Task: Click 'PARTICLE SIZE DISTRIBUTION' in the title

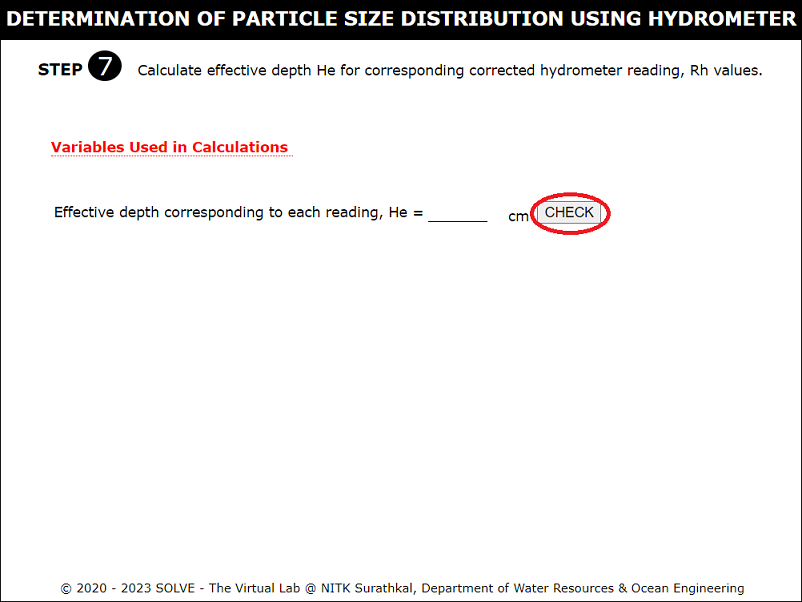Action: [380, 19]
